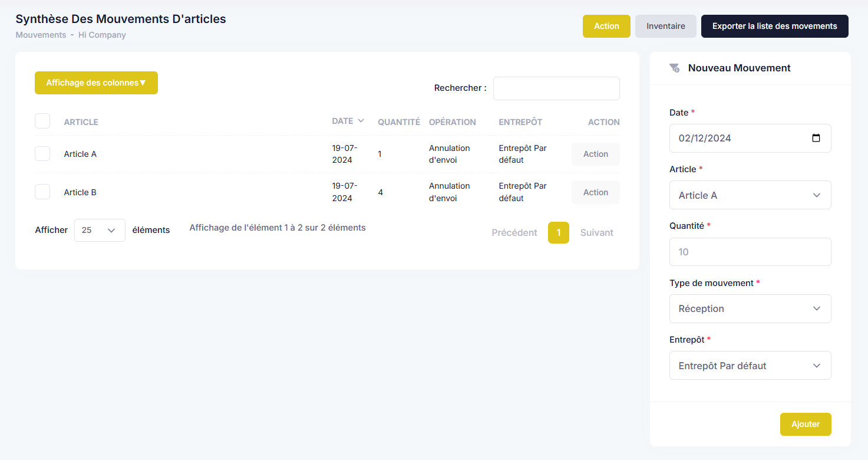The width and height of the screenshot is (868, 460).
Task: Open Action button in Article A row
Action: coord(596,154)
